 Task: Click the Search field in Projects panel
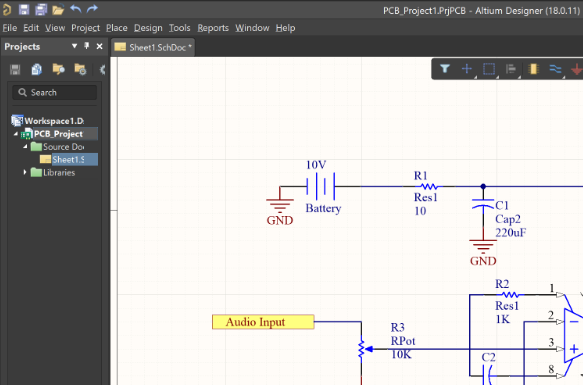tap(55, 93)
